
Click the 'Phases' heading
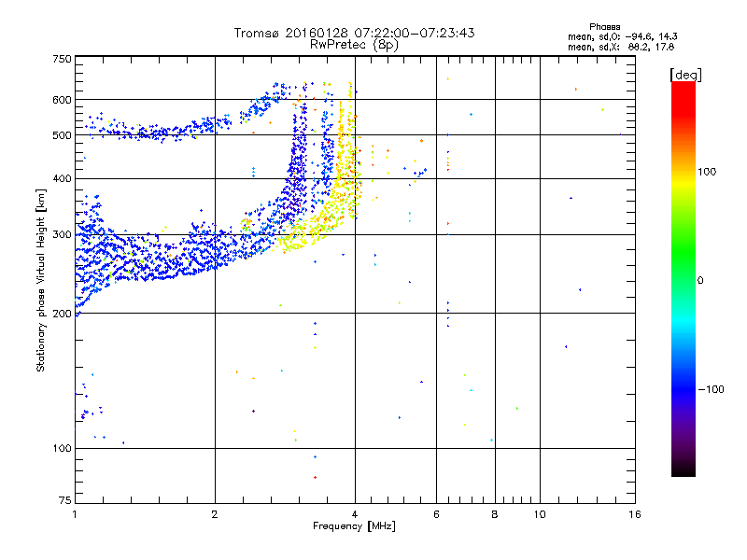[604, 27]
